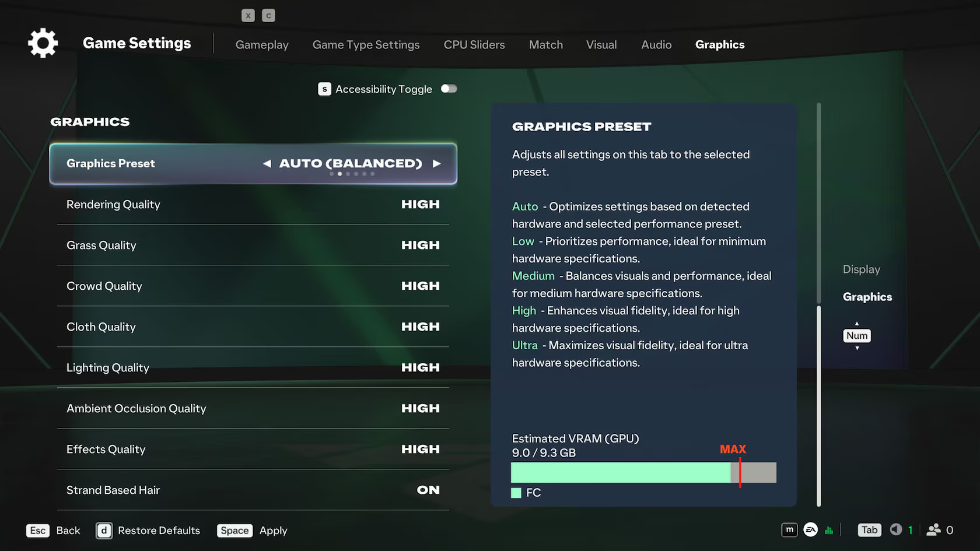Click the Back button label

[x=68, y=531]
